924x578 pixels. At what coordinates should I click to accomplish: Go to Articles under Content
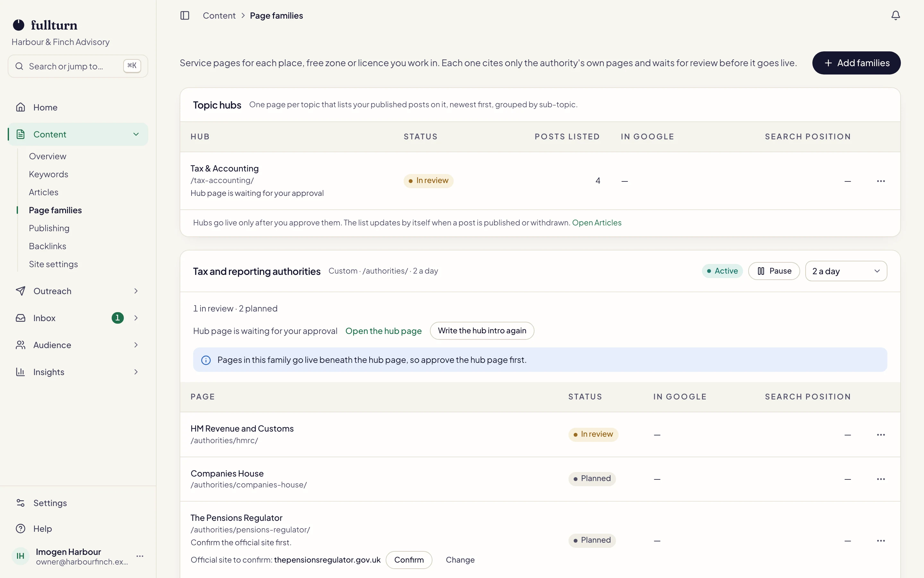tap(44, 192)
